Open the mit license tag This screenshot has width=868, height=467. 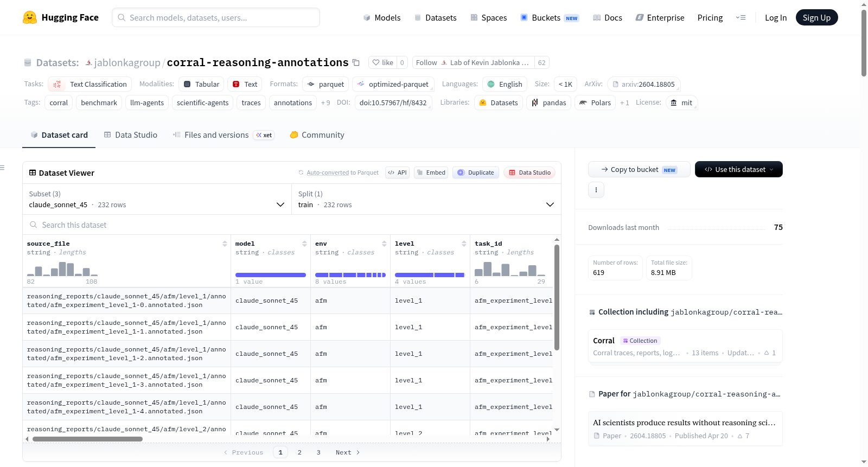click(x=681, y=103)
